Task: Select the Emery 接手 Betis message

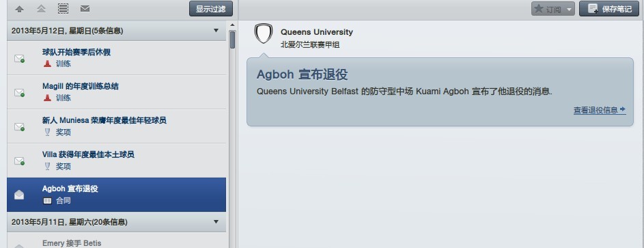Action: pos(116,240)
